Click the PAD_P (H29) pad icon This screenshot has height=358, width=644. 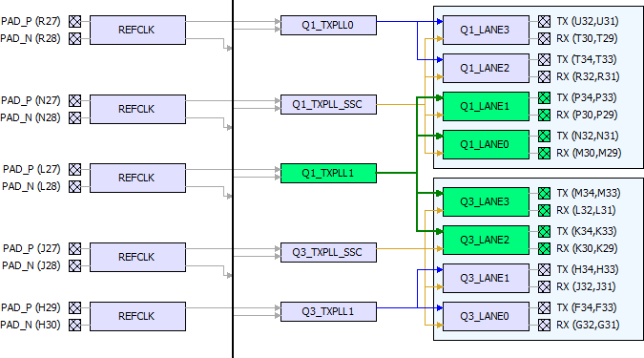point(74,307)
